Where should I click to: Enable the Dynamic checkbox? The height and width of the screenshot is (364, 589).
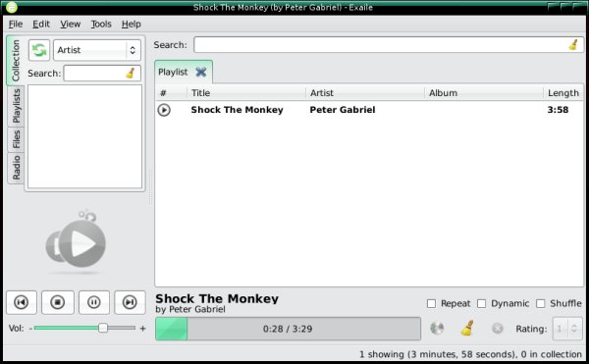[481, 303]
